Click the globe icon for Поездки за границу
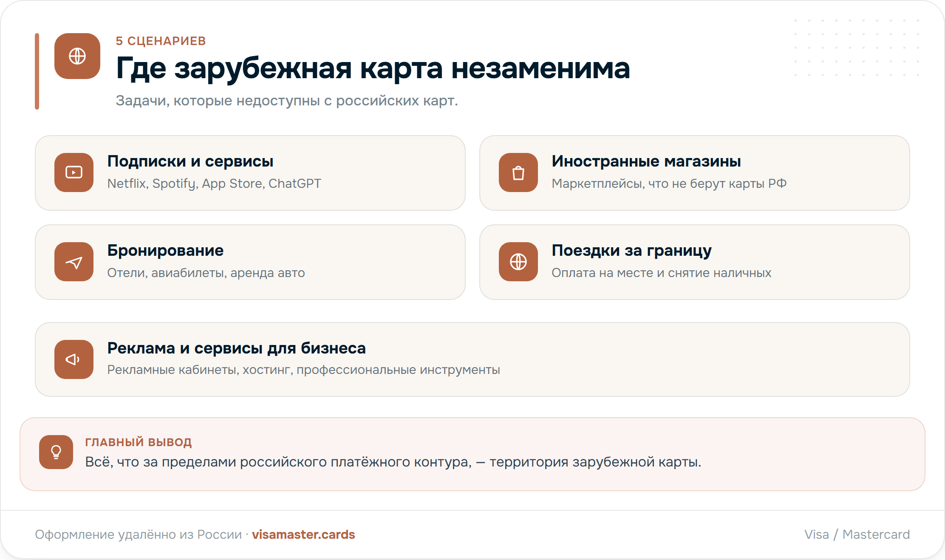The width and height of the screenshot is (945, 560). 518,262
